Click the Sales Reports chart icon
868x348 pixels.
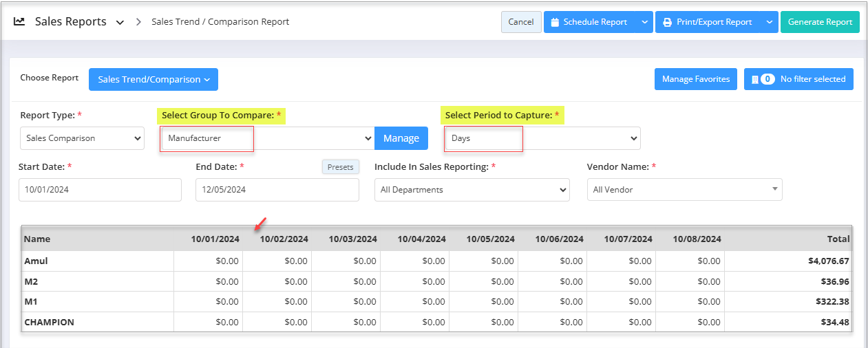19,21
